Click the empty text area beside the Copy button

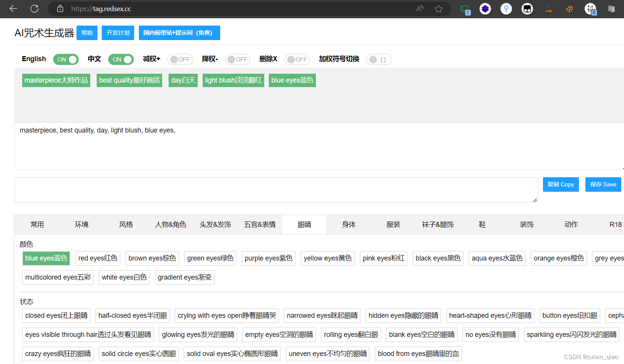[276, 190]
